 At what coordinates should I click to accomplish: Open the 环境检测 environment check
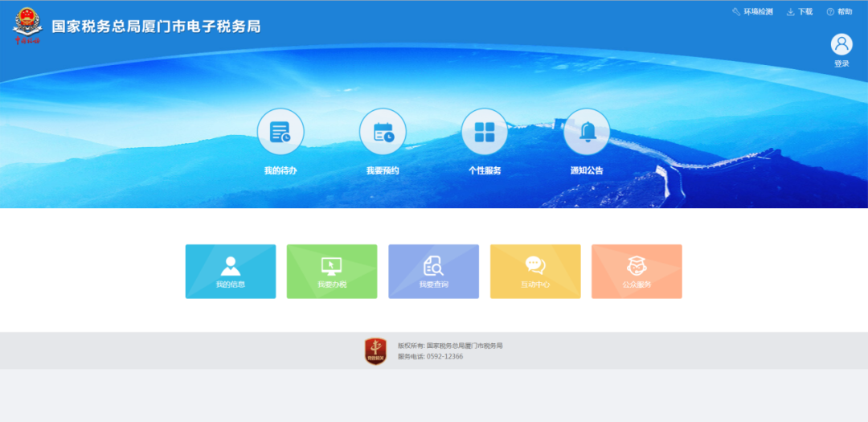point(752,12)
